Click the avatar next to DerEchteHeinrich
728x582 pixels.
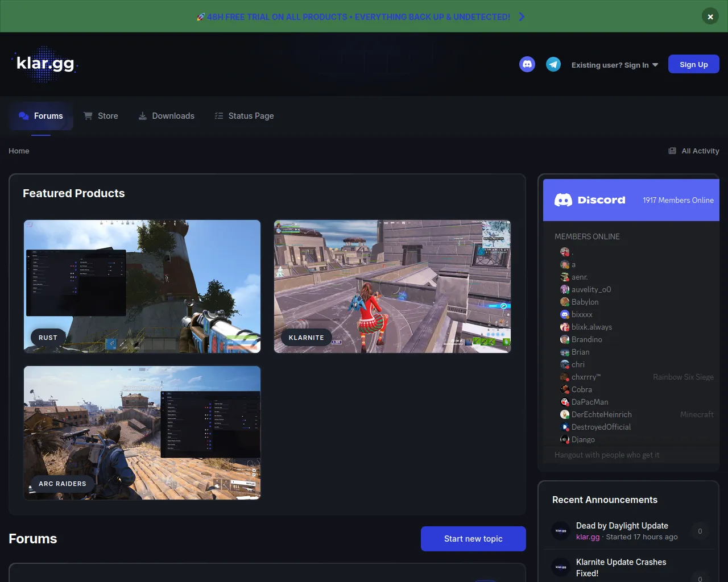(565, 414)
